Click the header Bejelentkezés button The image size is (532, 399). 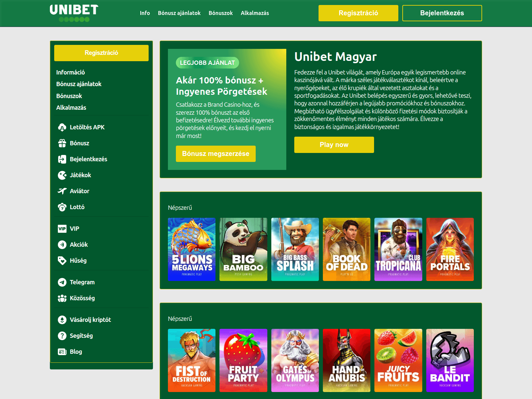(x=442, y=13)
